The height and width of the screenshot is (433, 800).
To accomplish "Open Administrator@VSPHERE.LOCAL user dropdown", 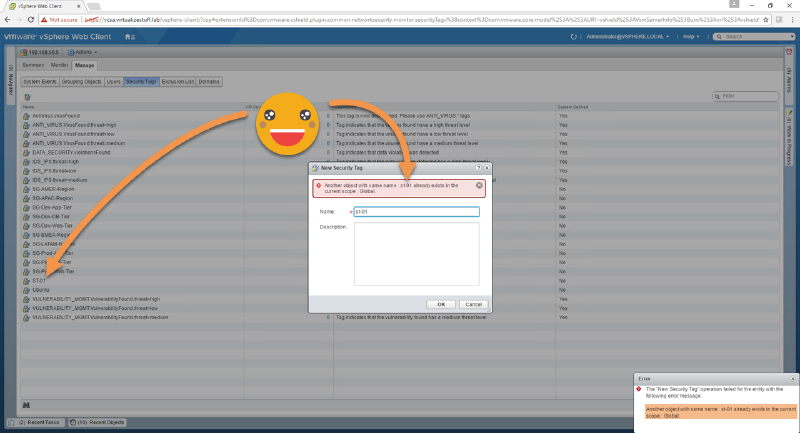I will pyautogui.click(x=627, y=37).
